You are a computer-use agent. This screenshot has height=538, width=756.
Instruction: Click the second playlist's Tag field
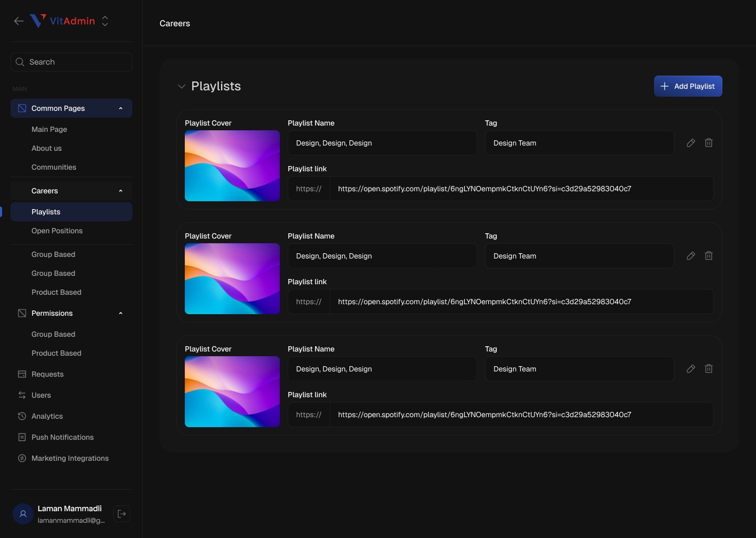(x=580, y=256)
